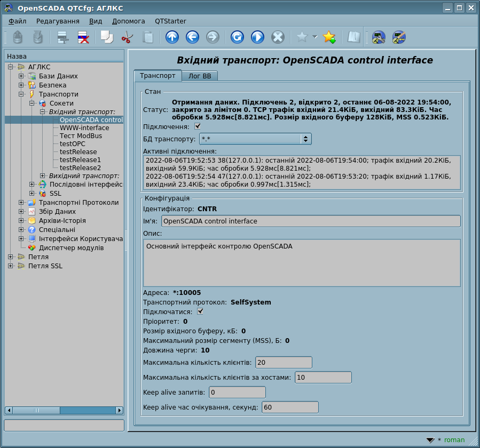Collapse the АГЛКС root node
The width and height of the screenshot is (480, 448).
click(x=10, y=67)
